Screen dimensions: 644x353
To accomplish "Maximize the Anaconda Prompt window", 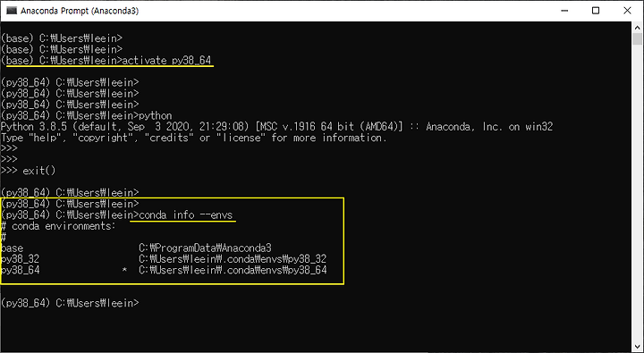I will point(596,11).
